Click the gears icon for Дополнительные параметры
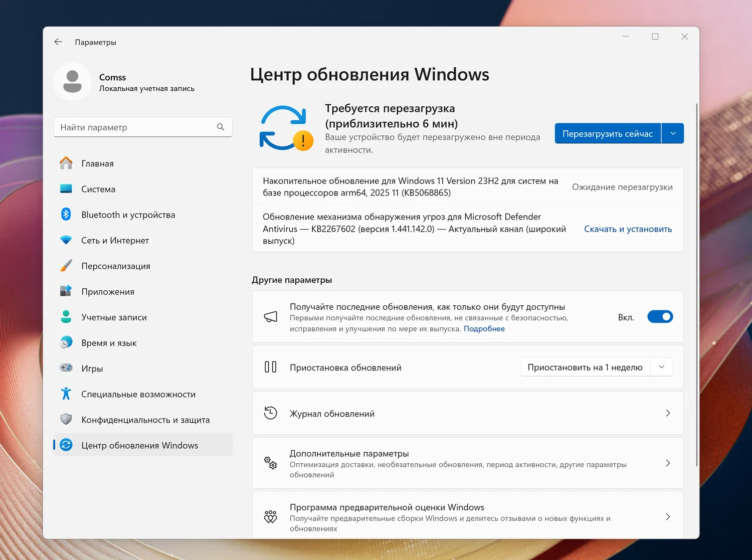752x560 pixels. (271, 463)
